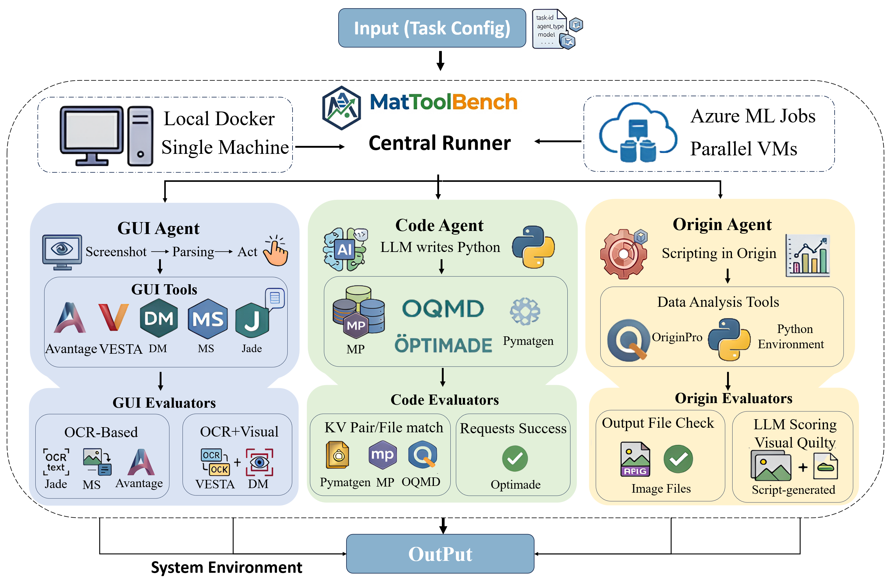Click the GUI Tools heading
The image size is (891, 588).
164,289
